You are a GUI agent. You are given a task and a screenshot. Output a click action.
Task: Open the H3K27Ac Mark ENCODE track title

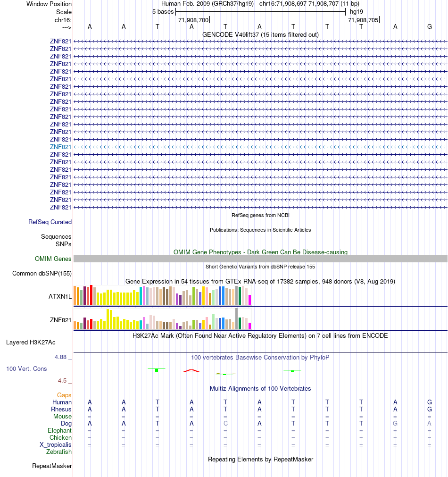coord(260,336)
